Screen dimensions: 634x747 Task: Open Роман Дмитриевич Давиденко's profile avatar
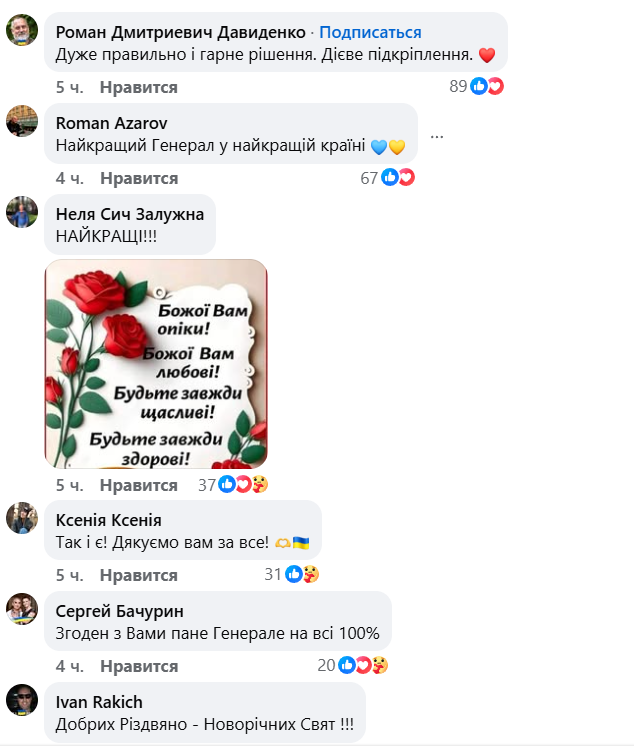coord(22,30)
